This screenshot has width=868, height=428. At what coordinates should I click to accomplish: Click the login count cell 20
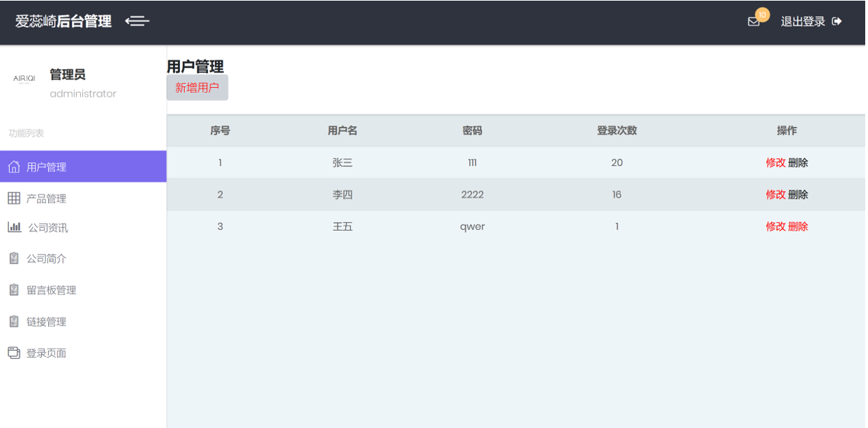point(617,162)
